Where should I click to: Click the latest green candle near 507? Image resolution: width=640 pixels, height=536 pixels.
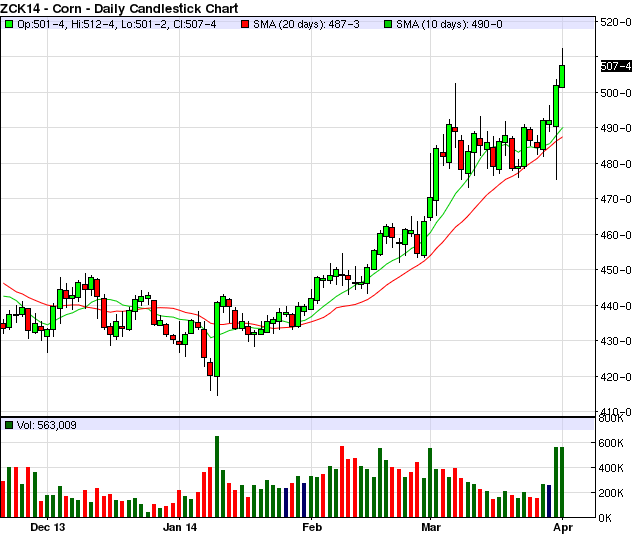click(x=562, y=76)
